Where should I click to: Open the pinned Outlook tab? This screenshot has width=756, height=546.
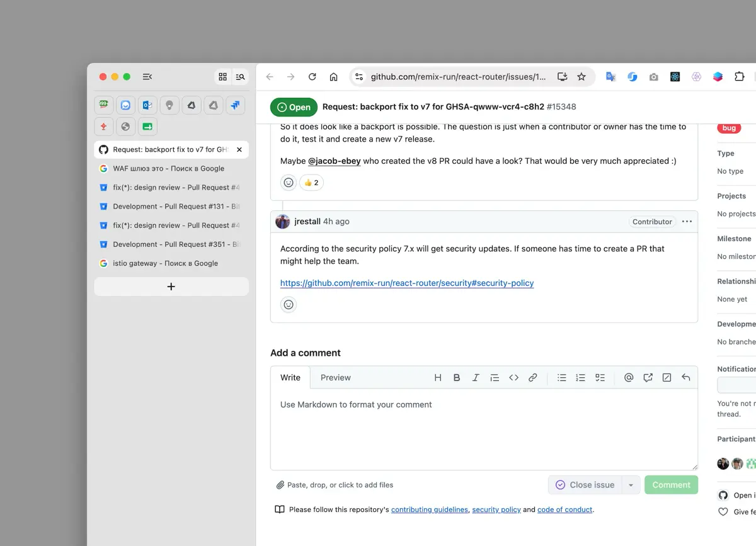coord(147,105)
